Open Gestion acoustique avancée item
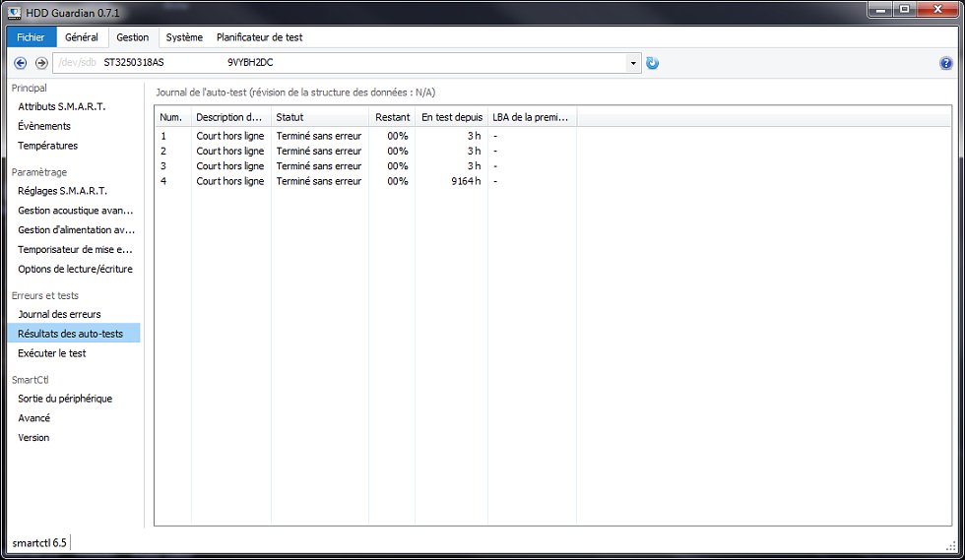Viewport: 965px width, 560px height. [75, 211]
